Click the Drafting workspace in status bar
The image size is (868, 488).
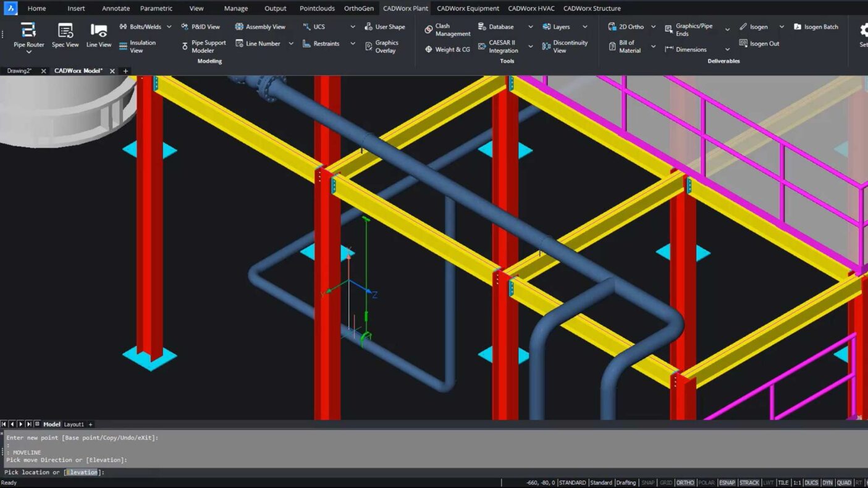point(626,482)
